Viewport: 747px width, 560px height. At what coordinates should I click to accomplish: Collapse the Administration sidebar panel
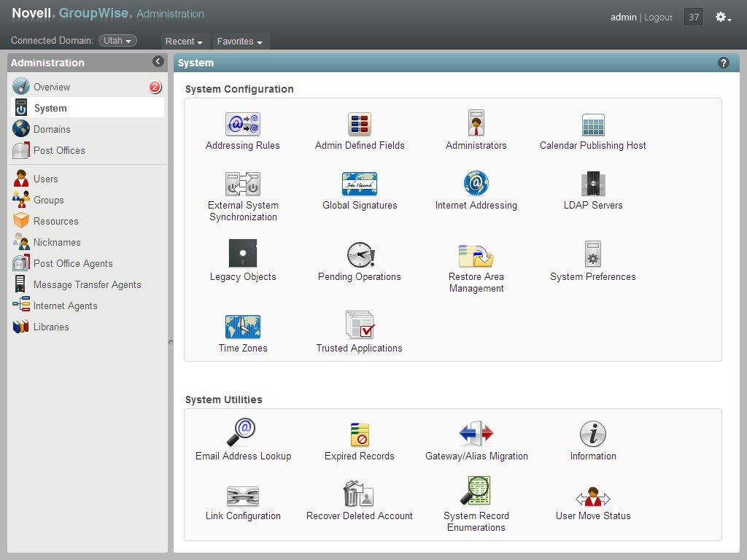(158, 62)
